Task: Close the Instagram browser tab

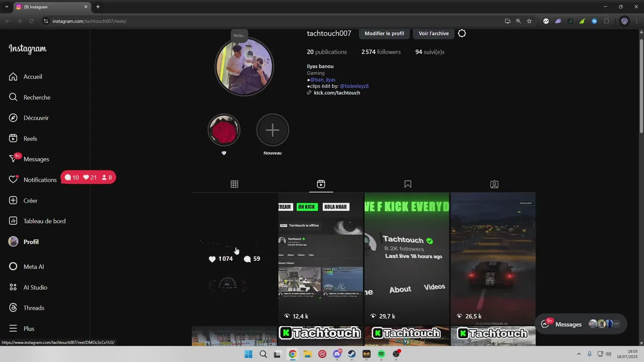Action: [x=86, y=7]
